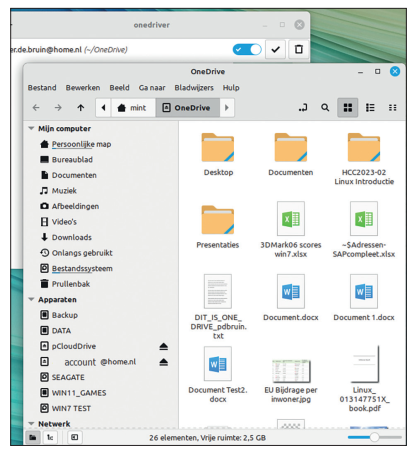The image size is (408, 450).
Task: Open account @home.nl mount in sidebar
Action: coord(88,362)
